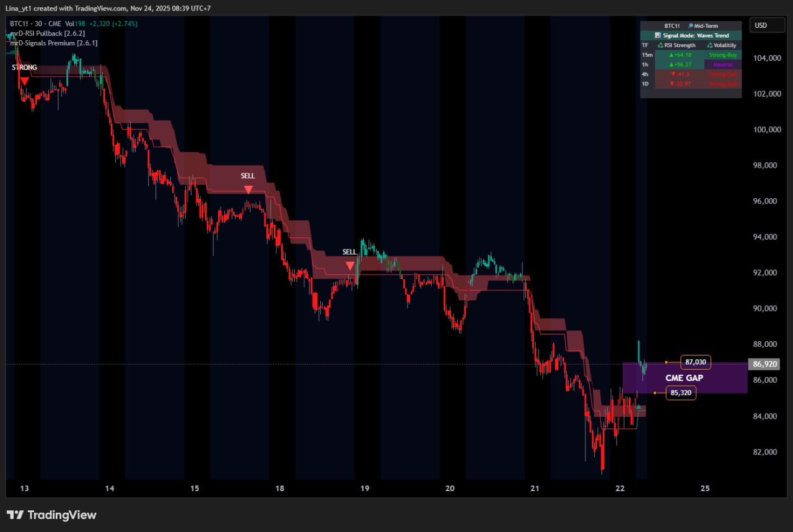Click the Mid-Term magnifier icon

pyautogui.click(x=690, y=26)
